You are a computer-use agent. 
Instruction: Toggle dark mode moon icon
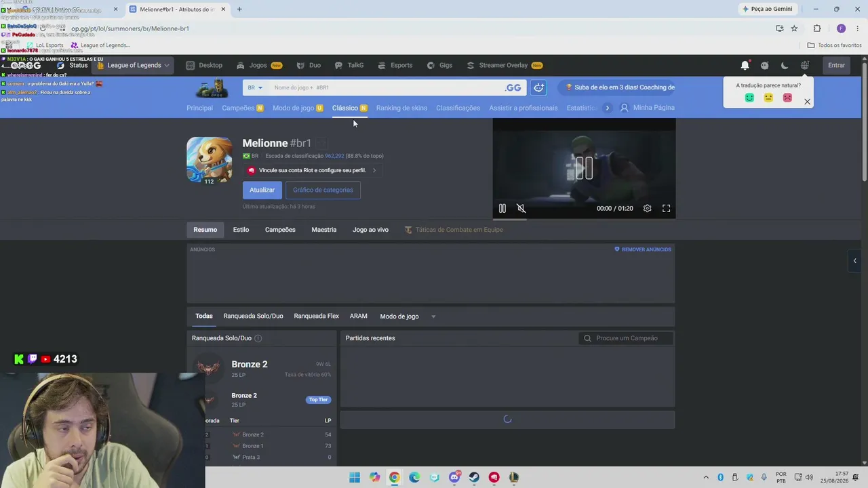tap(785, 65)
